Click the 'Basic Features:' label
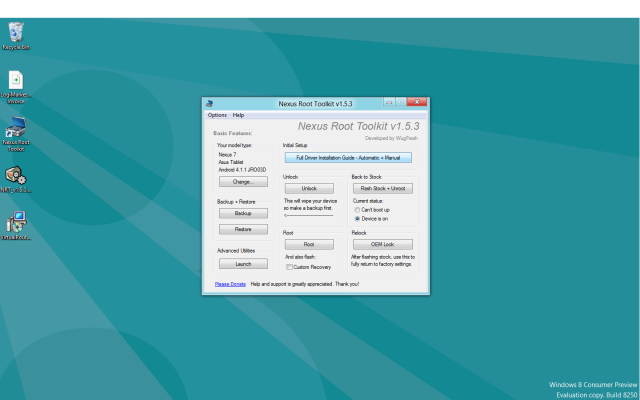Screen dimensions: 640x400 [x=233, y=133]
